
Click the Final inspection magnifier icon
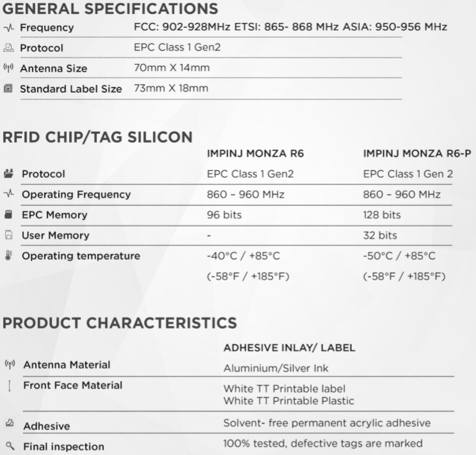coord(10,446)
